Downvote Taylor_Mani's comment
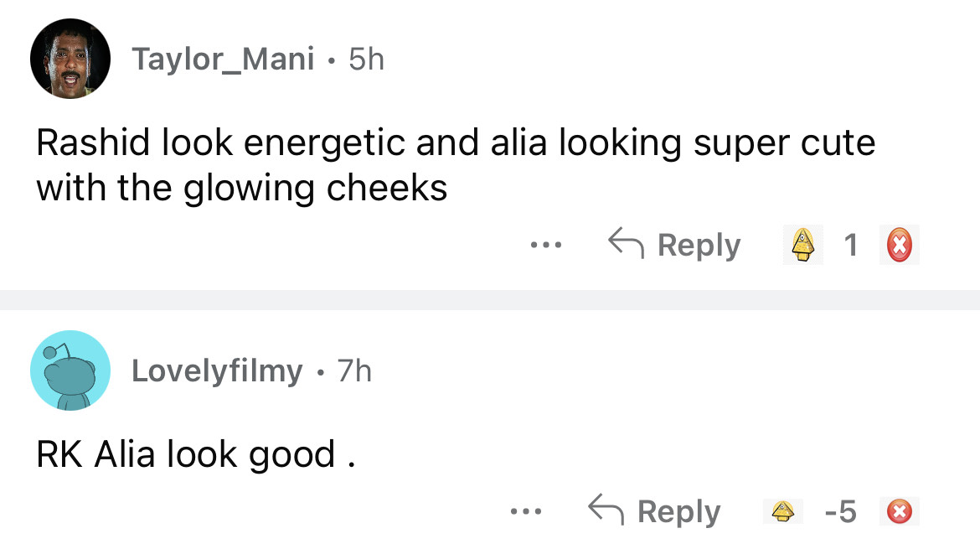The image size is (980, 549). coord(900,245)
